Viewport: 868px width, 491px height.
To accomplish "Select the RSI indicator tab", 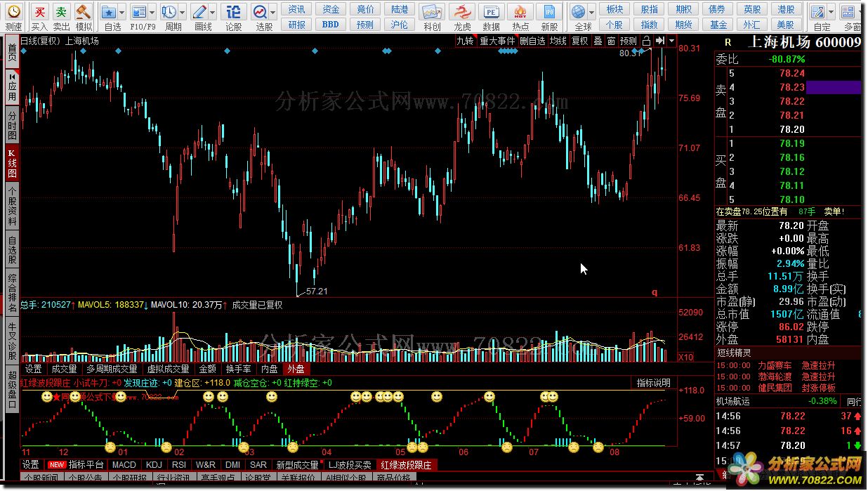I will click(x=179, y=465).
